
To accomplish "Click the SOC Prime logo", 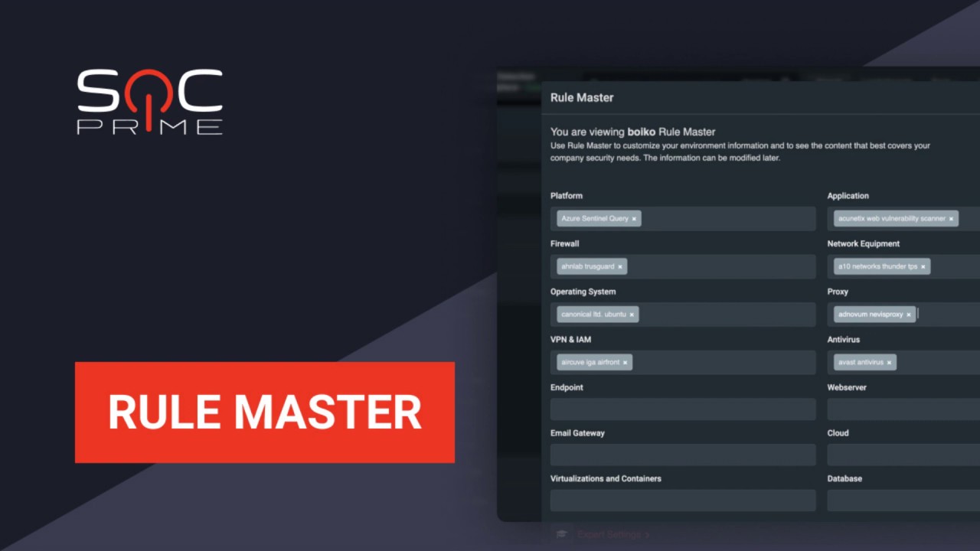I will (150, 102).
